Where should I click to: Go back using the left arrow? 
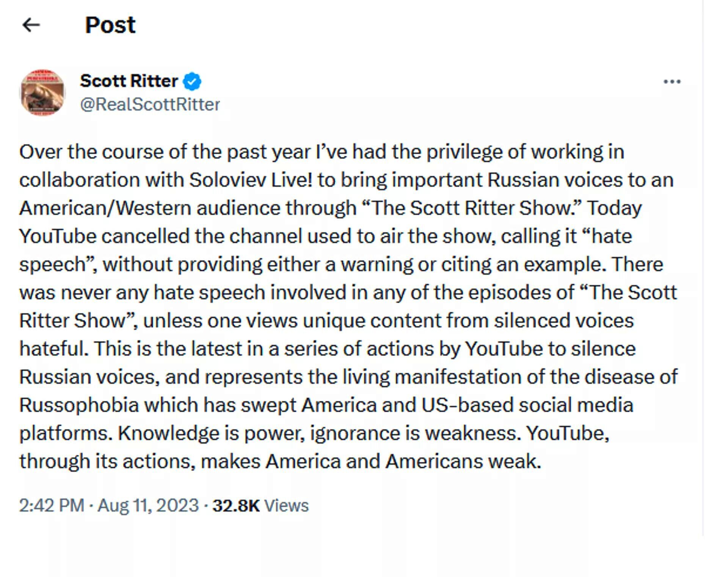[31, 25]
